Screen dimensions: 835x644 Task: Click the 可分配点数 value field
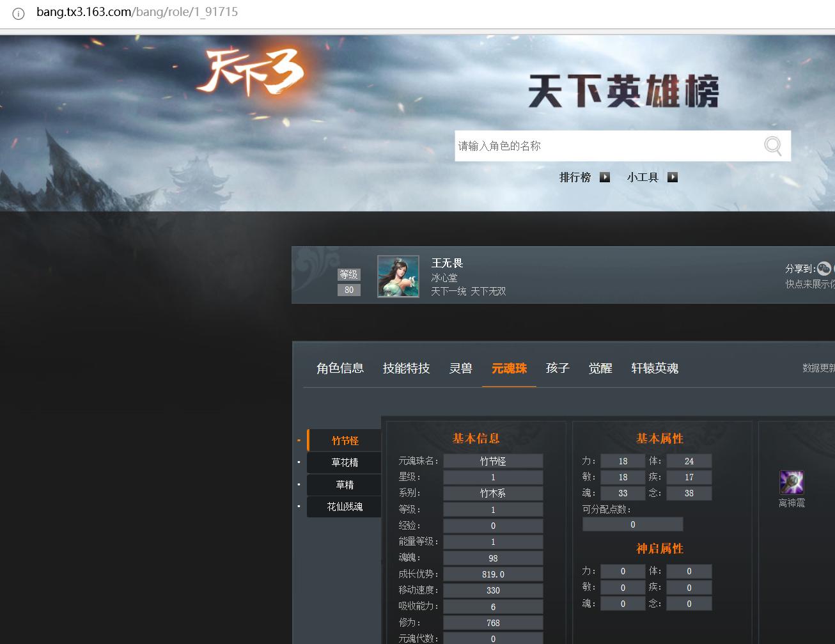click(633, 524)
